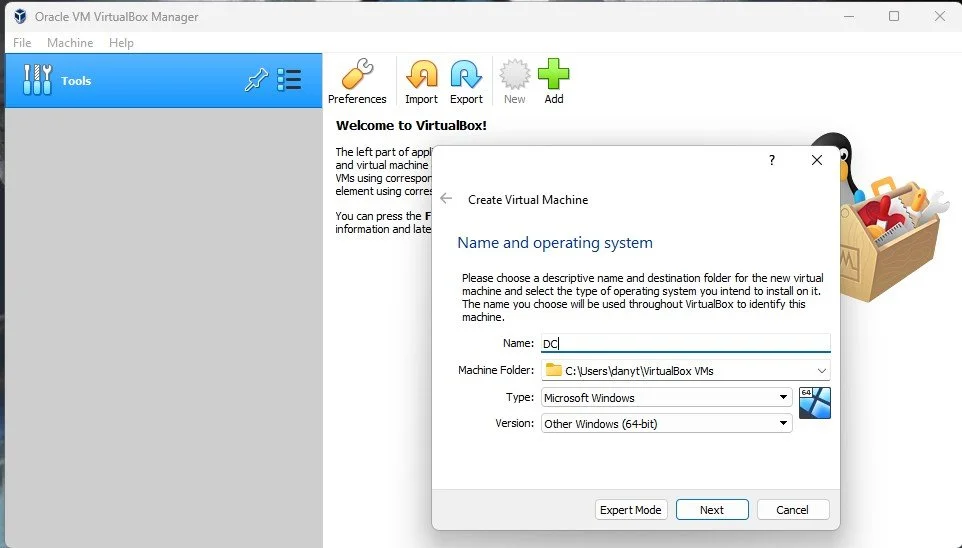
Task: Open the Version dropdown Other Windows
Action: tap(666, 423)
